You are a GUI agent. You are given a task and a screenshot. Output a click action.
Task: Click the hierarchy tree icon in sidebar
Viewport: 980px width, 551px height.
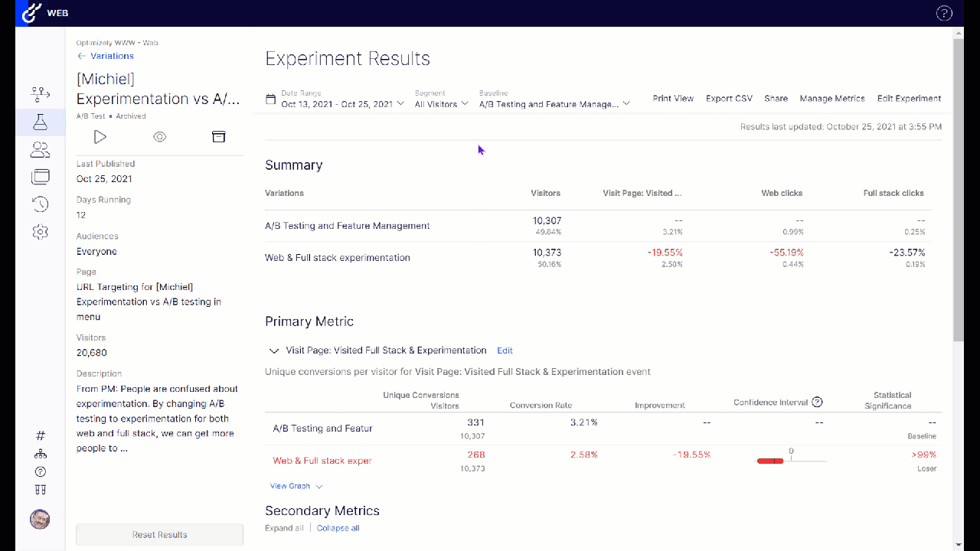click(41, 454)
